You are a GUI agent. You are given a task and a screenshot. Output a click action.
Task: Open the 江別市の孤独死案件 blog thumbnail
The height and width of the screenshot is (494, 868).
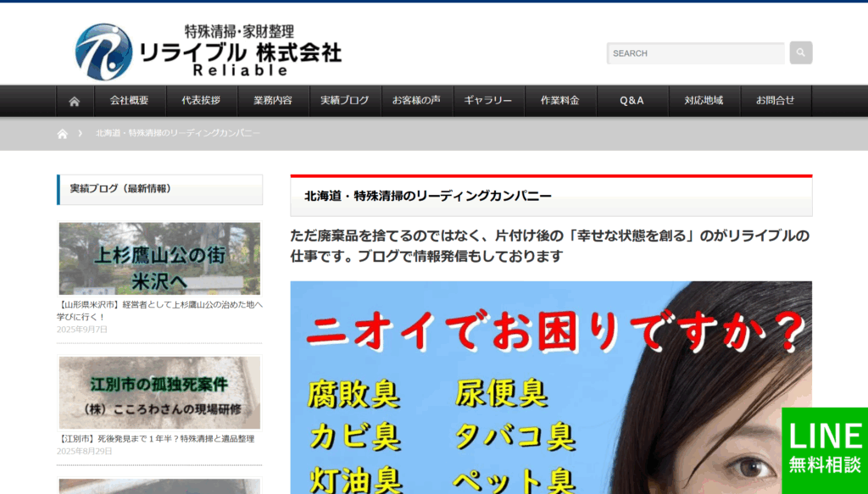[x=159, y=392]
